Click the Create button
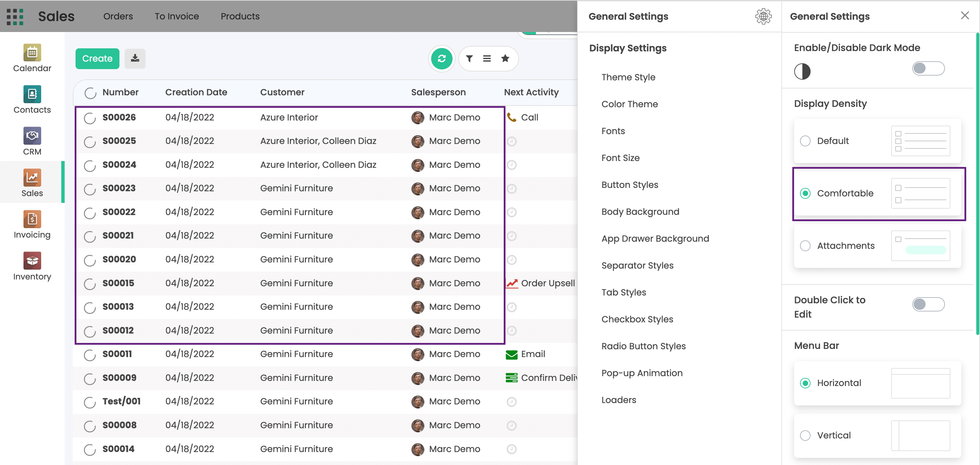The height and width of the screenshot is (465, 980). [97, 59]
